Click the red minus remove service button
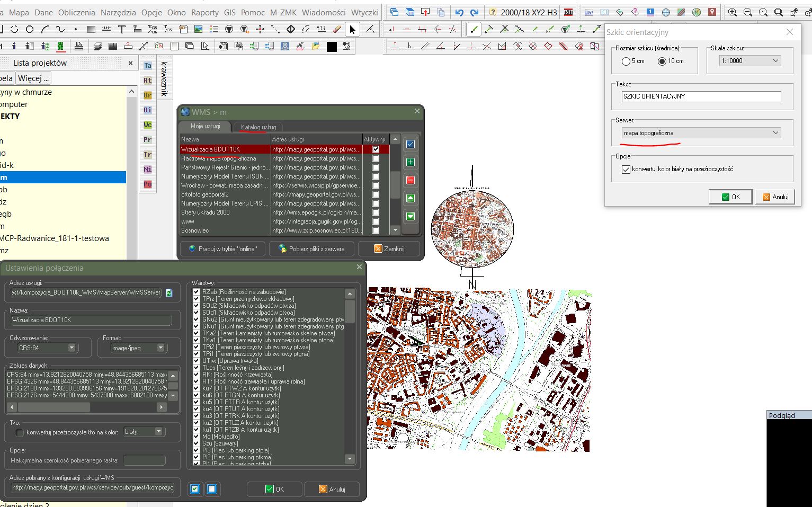 (x=410, y=180)
